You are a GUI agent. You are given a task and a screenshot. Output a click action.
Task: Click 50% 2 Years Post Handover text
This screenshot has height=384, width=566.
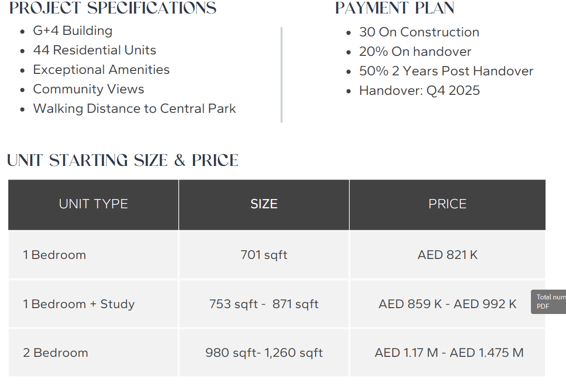coord(446,71)
